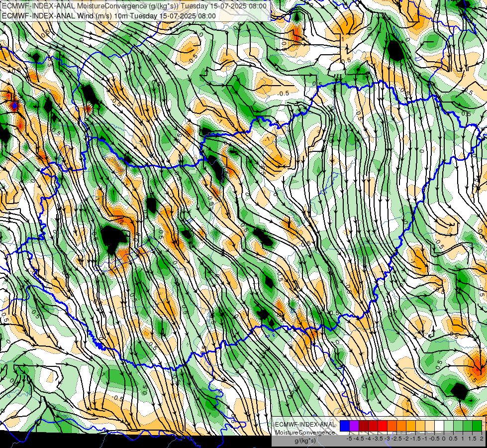The width and height of the screenshot is (487, 448).
Task: Pick the dark red swatch for -4.5 to -4
Action: tap(364, 426)
